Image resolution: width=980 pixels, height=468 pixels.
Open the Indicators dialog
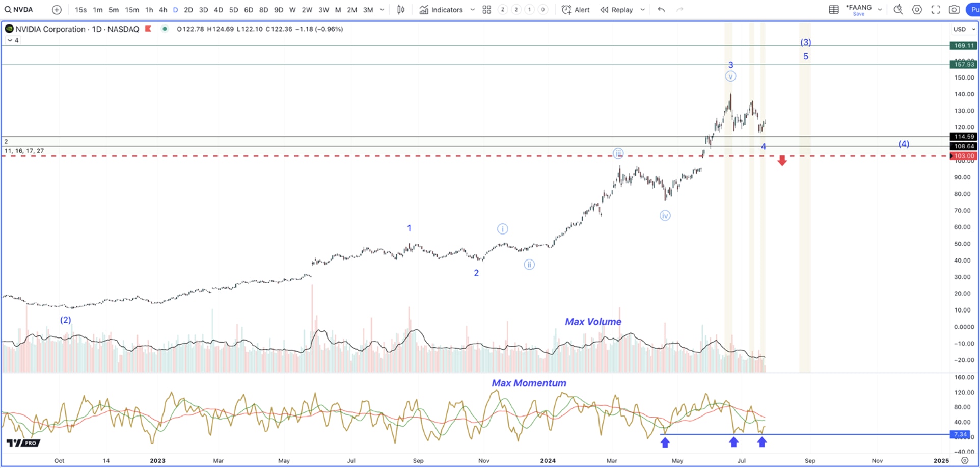441,10
